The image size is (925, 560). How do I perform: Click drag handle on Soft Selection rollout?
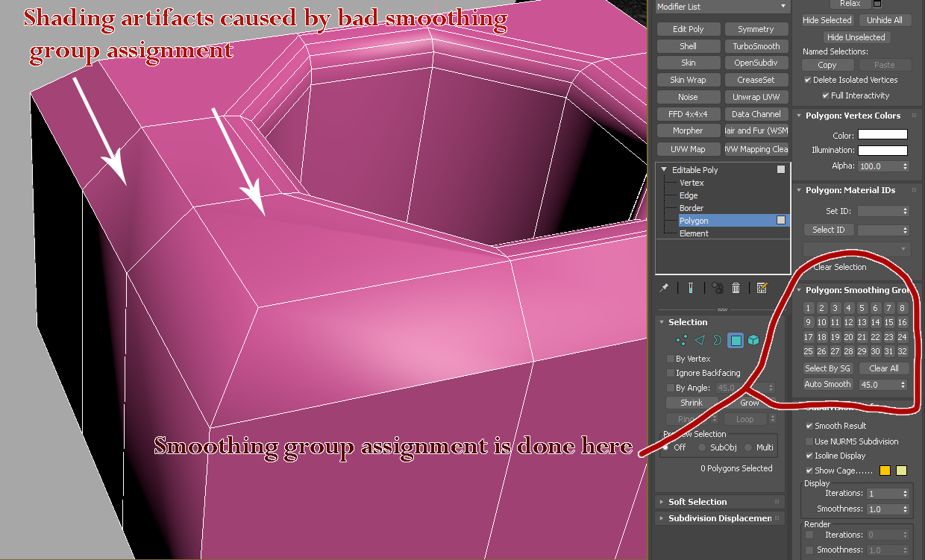[x=777, y=502]
